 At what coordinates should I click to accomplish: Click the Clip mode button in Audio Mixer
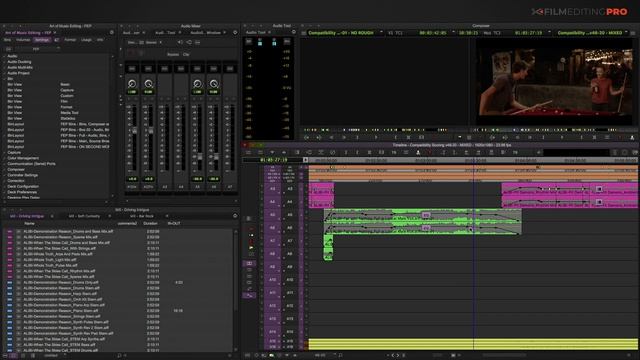coord(186,54)
